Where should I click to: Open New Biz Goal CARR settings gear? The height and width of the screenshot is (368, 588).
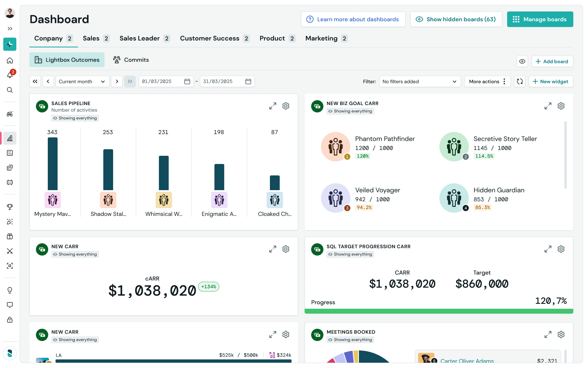(x=561, y=106)
